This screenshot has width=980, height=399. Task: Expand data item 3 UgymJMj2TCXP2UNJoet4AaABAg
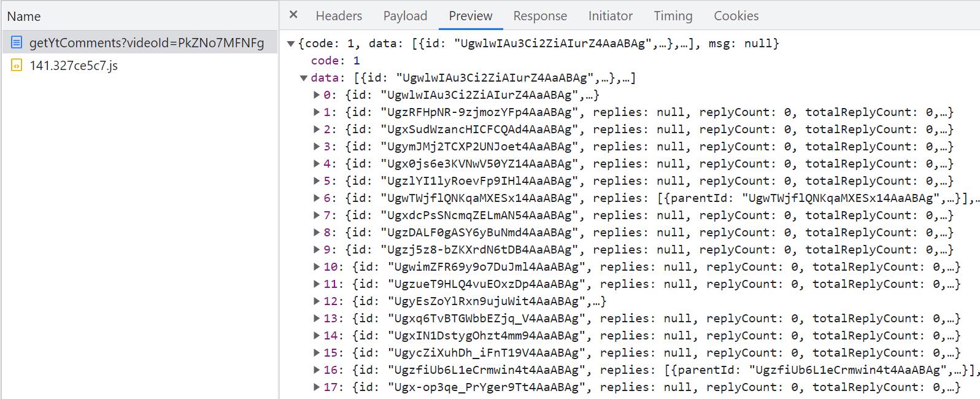click(317, 147)
